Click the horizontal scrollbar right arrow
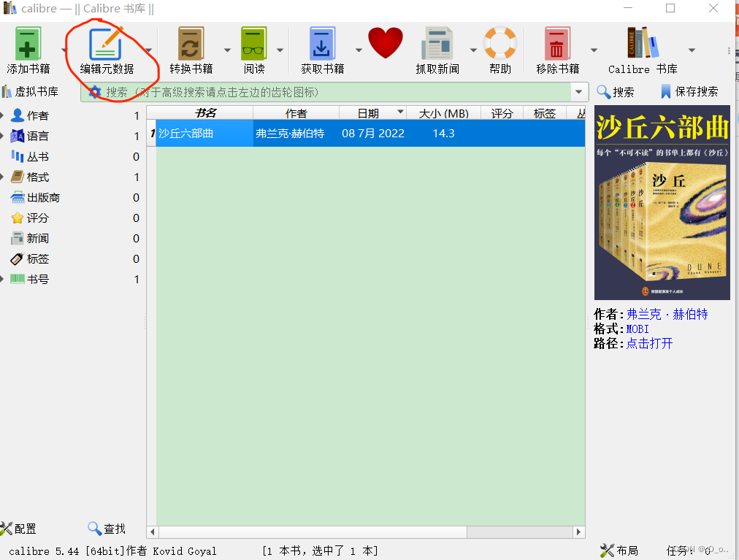This screenshot has height=560, width=739. [x=579, y=532]
